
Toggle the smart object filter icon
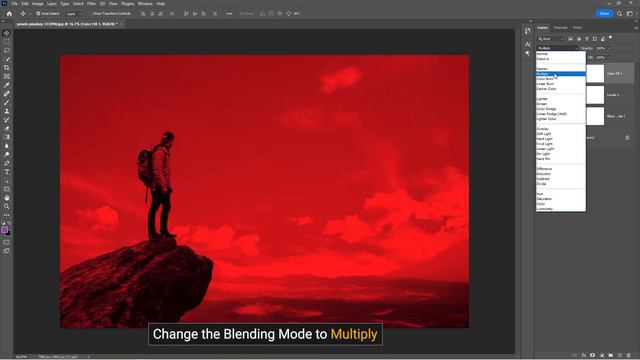point(603,39)
